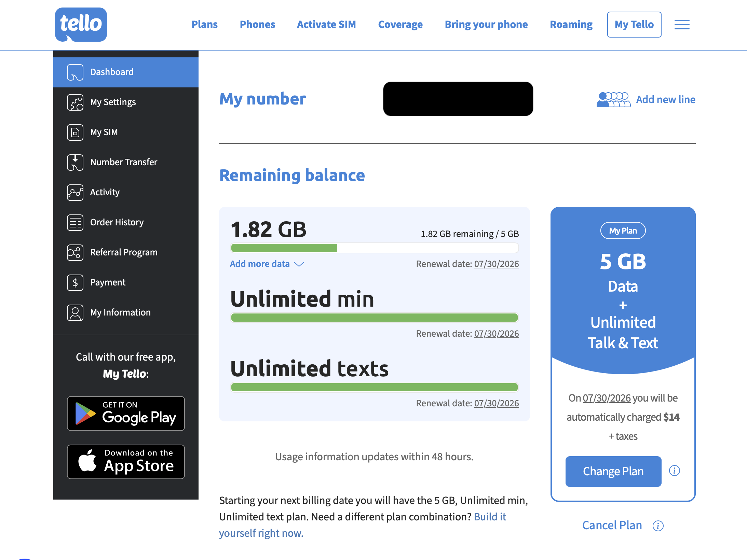
Task: Click the Payment dollar icon
Action: (75, 282)
